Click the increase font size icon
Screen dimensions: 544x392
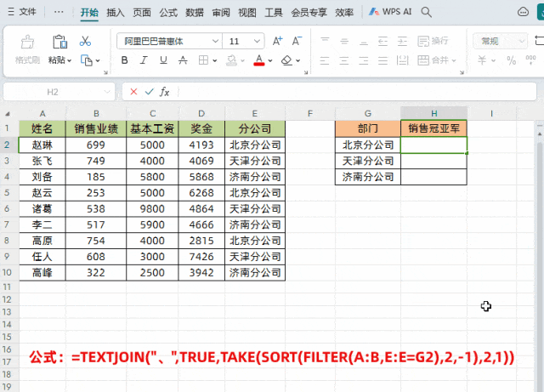277,41
